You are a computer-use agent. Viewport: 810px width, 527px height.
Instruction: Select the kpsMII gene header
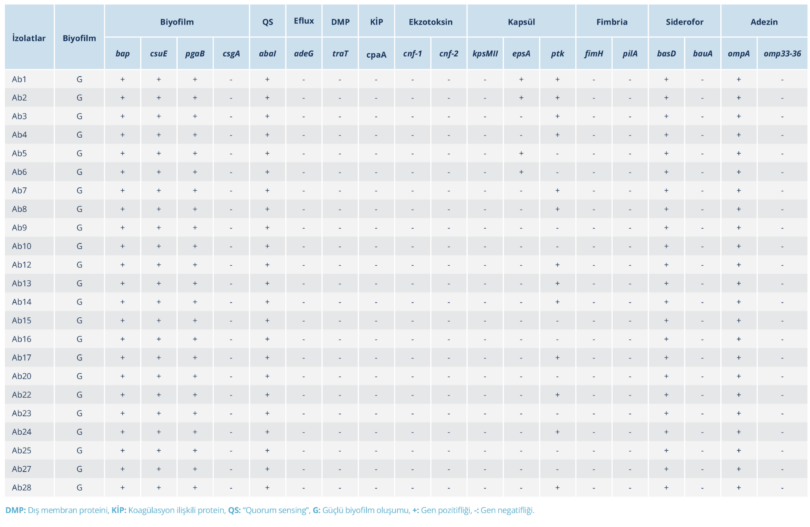point(485,54)
